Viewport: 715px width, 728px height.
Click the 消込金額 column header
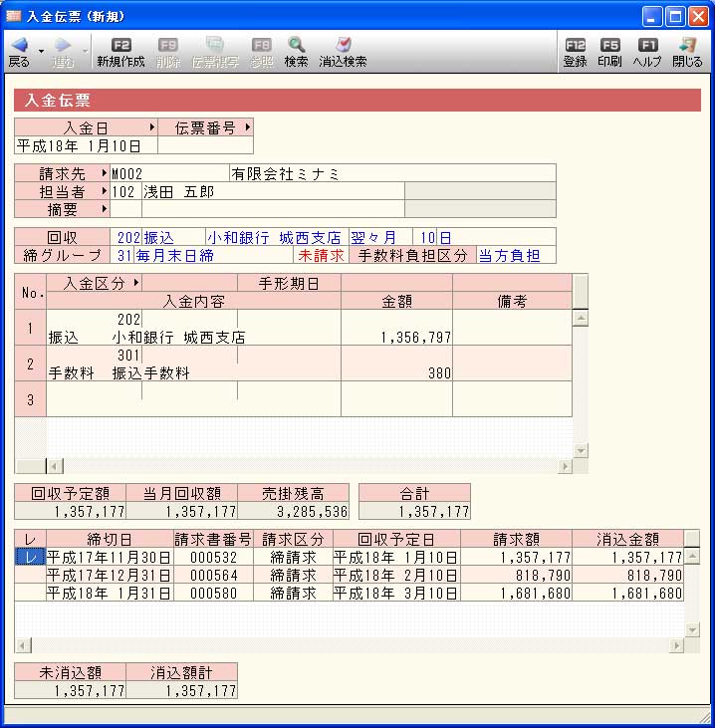[x=627, y=539]
